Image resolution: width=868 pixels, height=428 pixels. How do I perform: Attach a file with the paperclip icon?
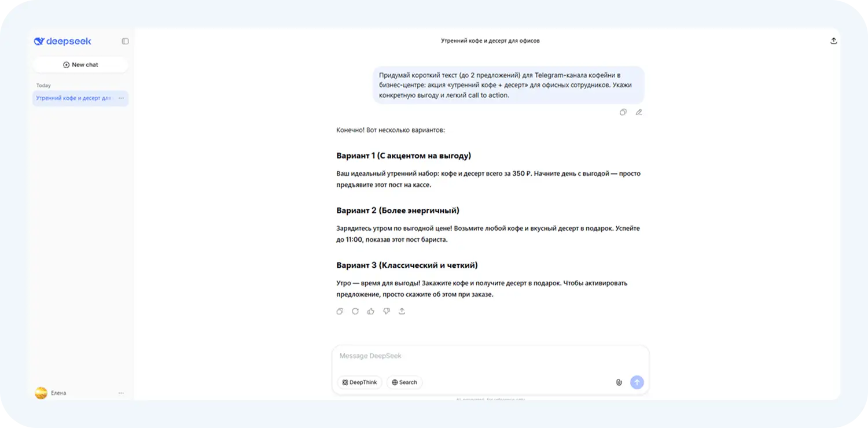click(x=618, y=382)
